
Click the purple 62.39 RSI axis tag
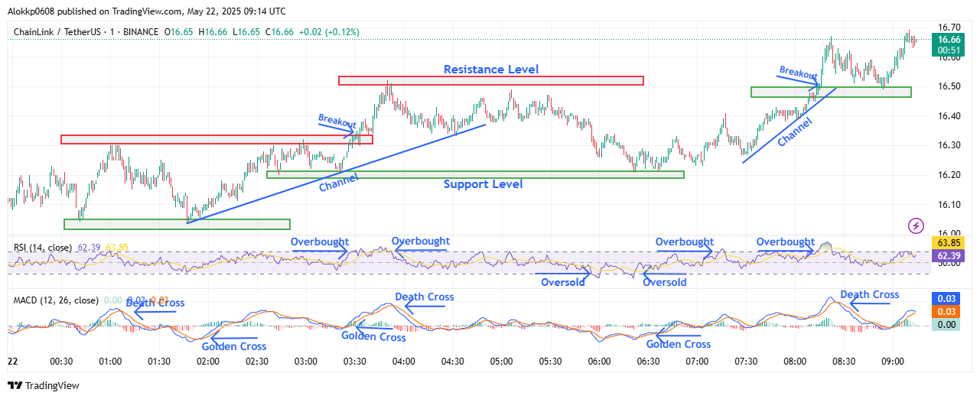(x=949, y=255)
